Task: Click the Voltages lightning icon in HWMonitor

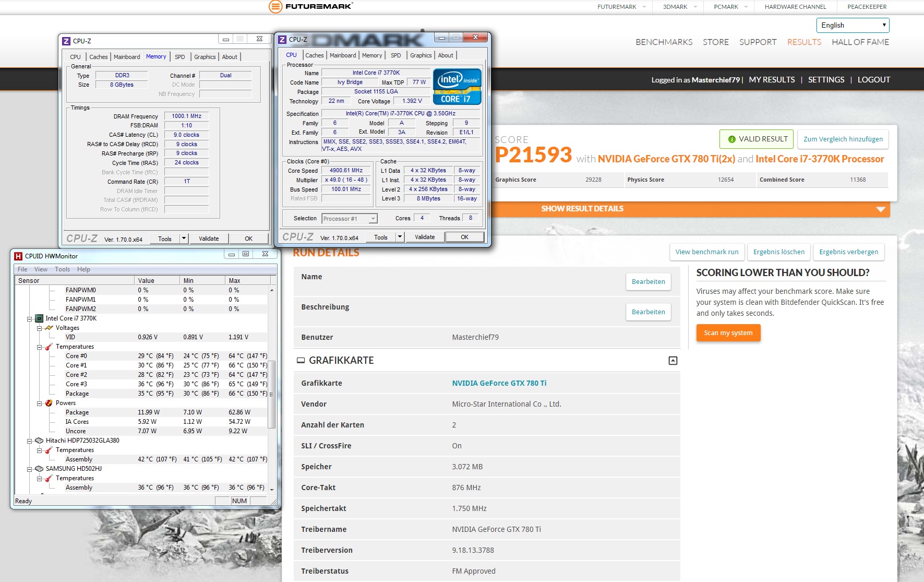Action: (49, 328)
